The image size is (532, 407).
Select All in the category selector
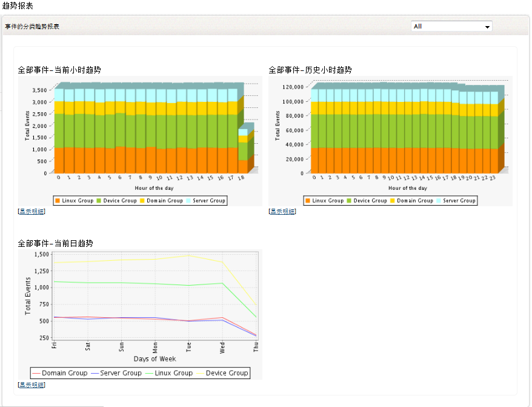[451, 26]
